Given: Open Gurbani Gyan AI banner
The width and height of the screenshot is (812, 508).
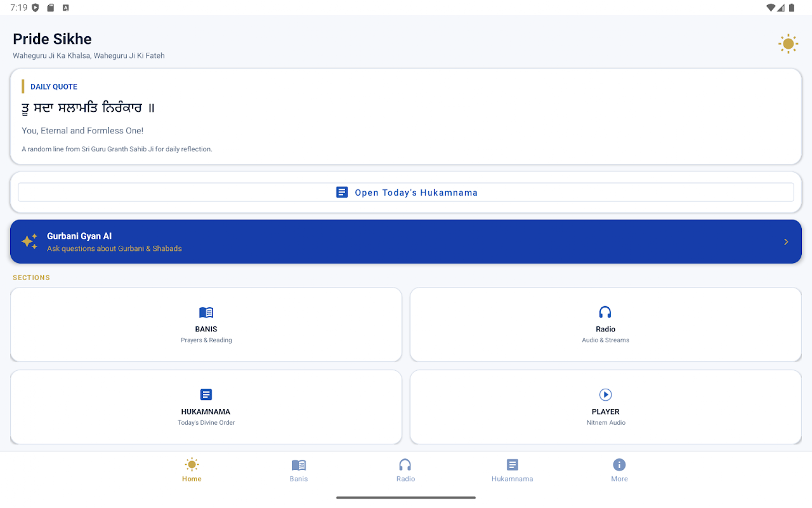Looking at the screenshot, I should point(406,242).
